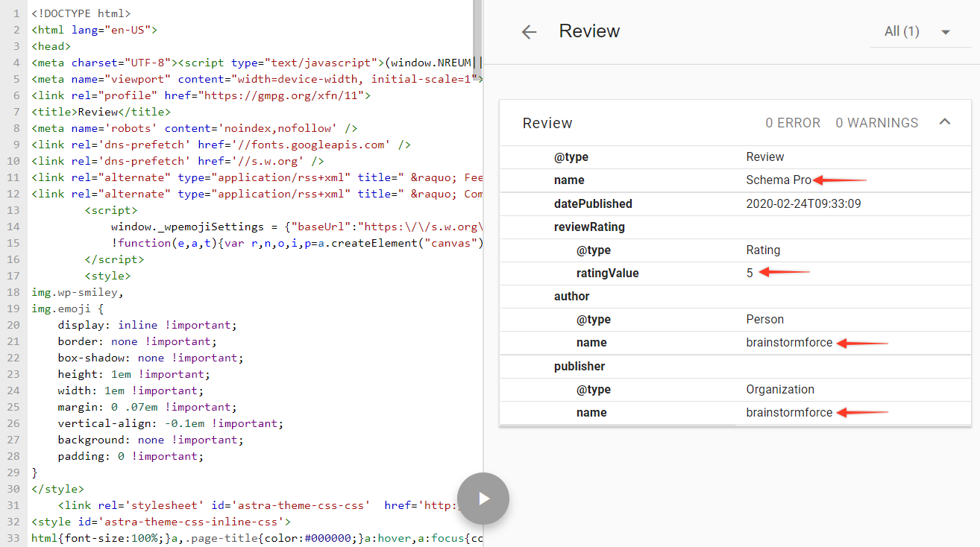980x547 pixels.
Task: Click code line 7 with title Review
Action: (101, 112)
